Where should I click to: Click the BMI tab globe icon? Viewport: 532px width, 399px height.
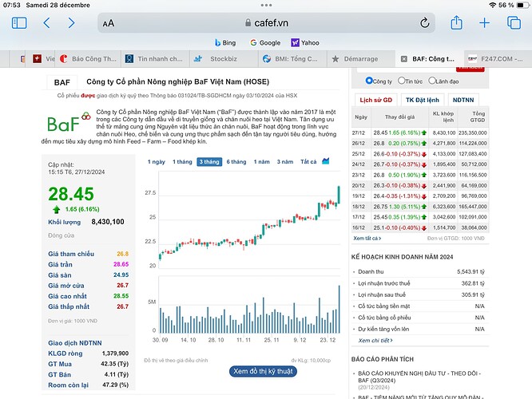click(267, 59)
